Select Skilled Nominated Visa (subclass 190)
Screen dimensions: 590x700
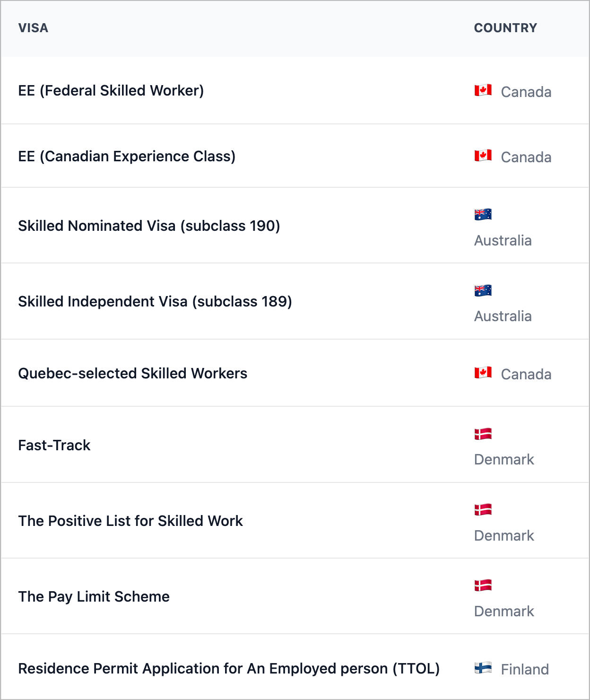(149, 226)
